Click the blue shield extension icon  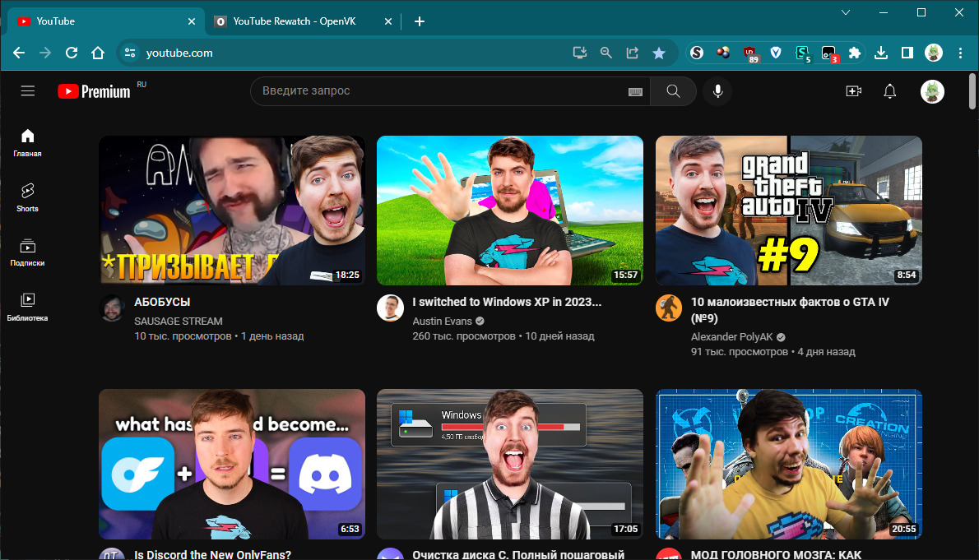click(x=776, y=53)
